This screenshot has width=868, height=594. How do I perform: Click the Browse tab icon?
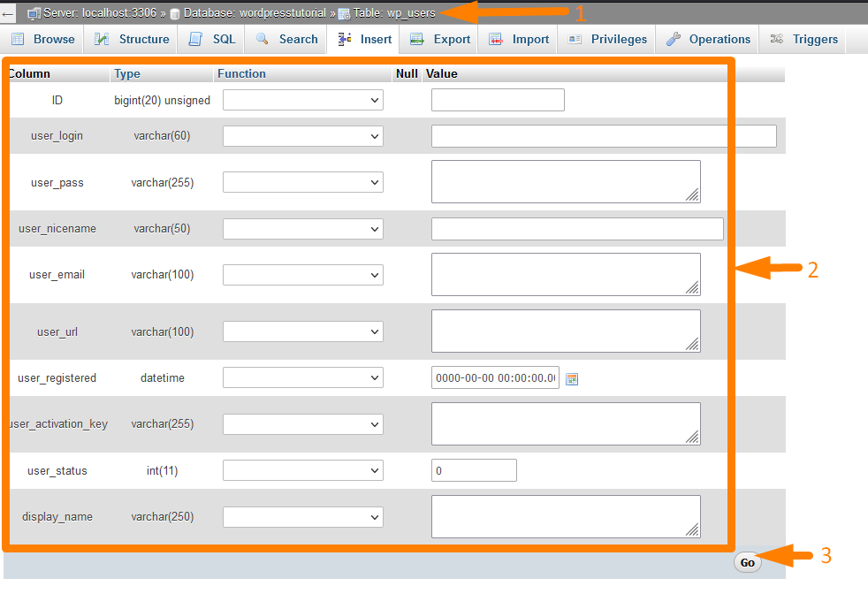coord(18,39)
